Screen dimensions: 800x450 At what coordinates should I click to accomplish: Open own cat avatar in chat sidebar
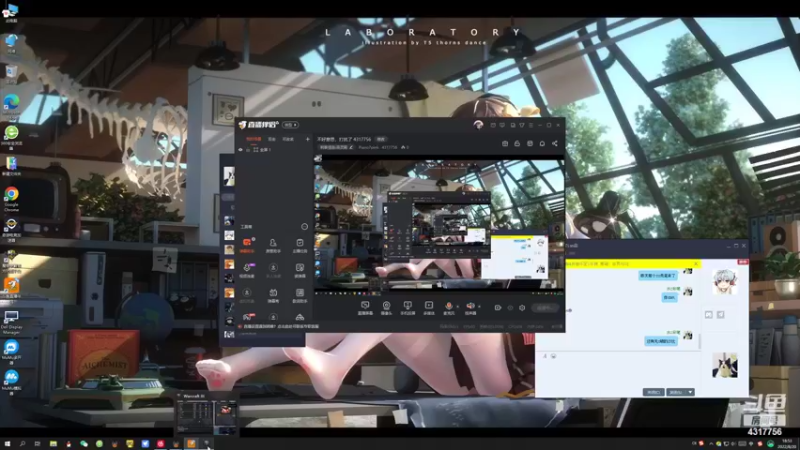pyautogui.click(x=724, y=365)
